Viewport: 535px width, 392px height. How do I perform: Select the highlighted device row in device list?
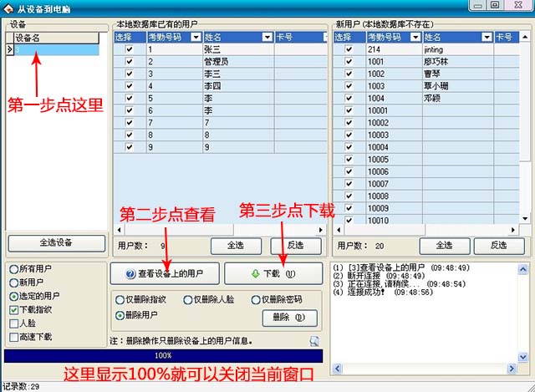coord(56,50)
